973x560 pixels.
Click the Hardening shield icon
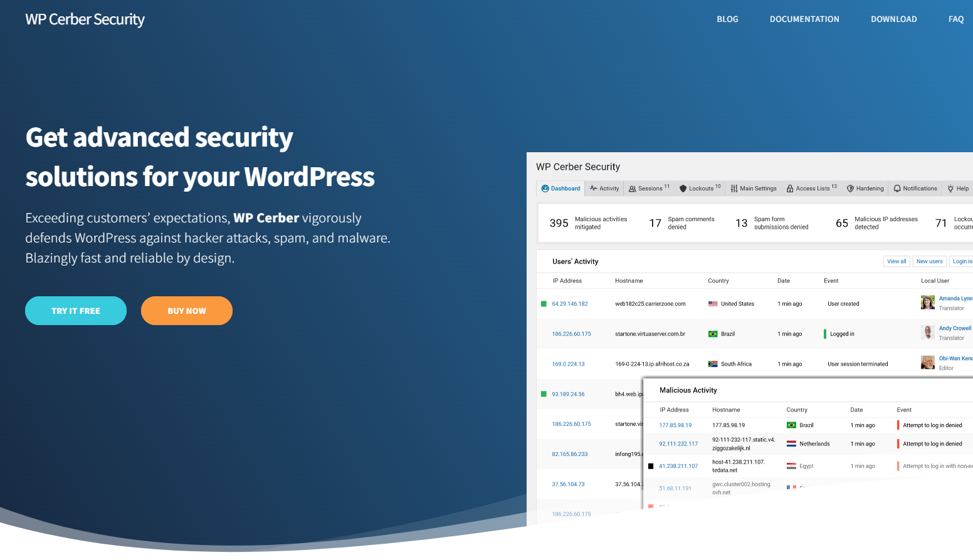[851, 189]
